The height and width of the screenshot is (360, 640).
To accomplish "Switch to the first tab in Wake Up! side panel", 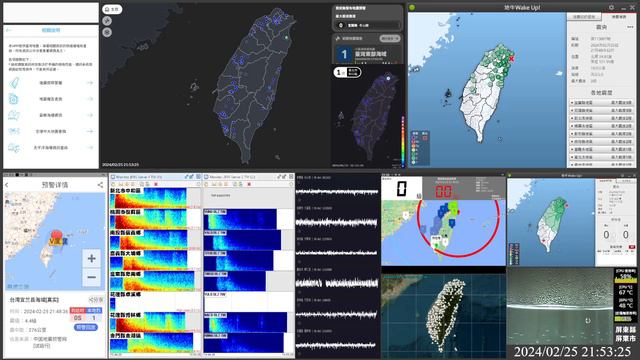I will 584,17.
